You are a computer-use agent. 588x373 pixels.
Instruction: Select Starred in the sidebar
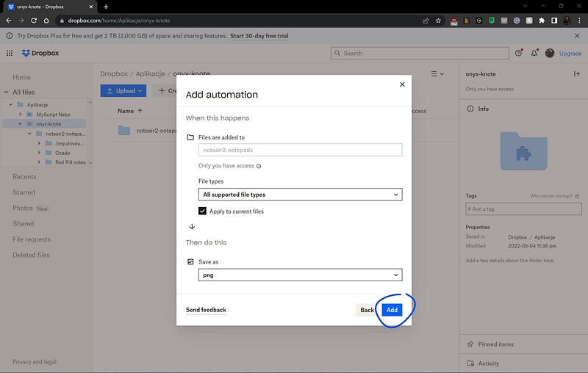24,192
